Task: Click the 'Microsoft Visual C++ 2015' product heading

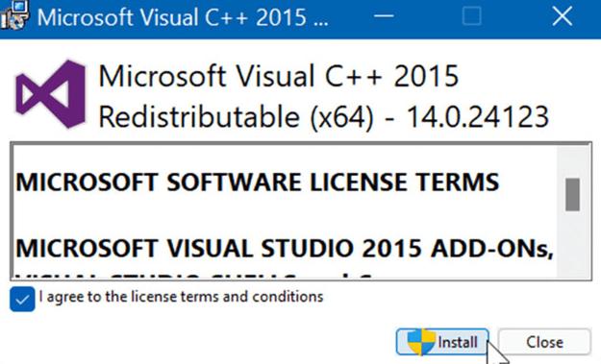Action: [279, 76]
